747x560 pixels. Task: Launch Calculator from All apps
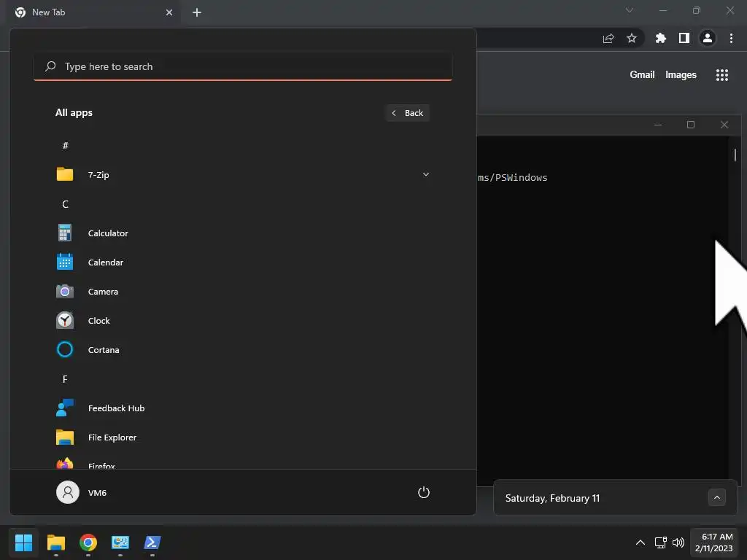(x=242, y=233)
